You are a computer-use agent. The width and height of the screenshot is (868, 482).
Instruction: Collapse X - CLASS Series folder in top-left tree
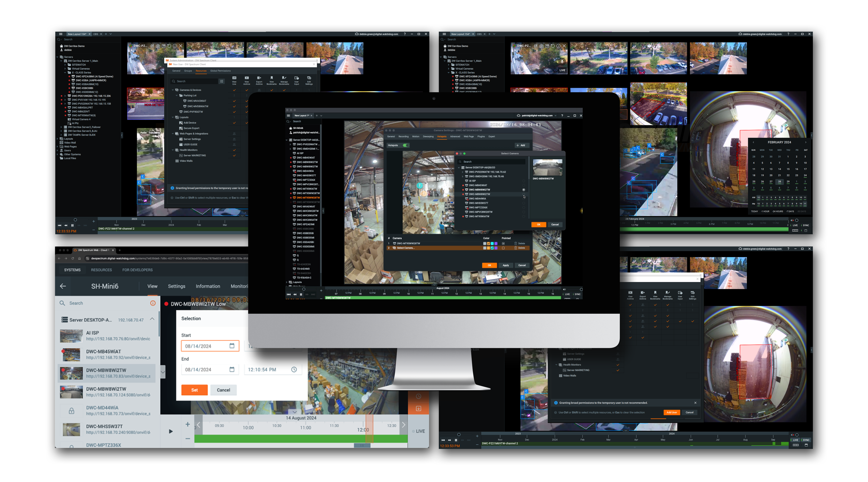point(65,72)
